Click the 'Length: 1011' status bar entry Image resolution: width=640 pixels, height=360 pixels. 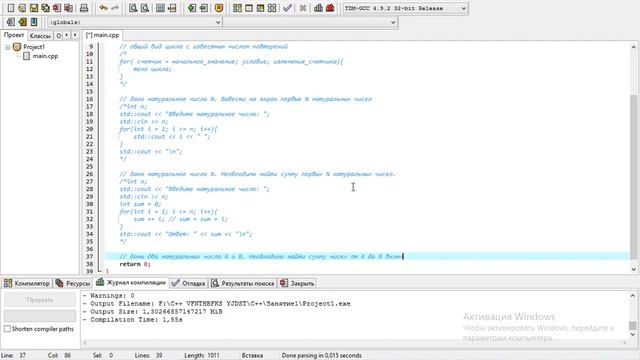[202, 356]
